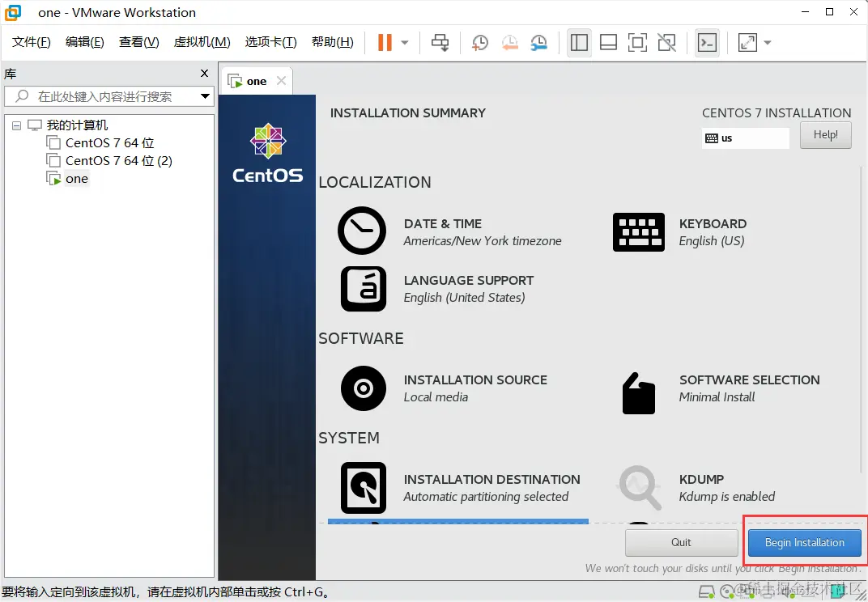The width and height of the screenshot is (868, 602).
Task: Open KEYBOARD settings keyboard icon
Action: click(638, 232)
